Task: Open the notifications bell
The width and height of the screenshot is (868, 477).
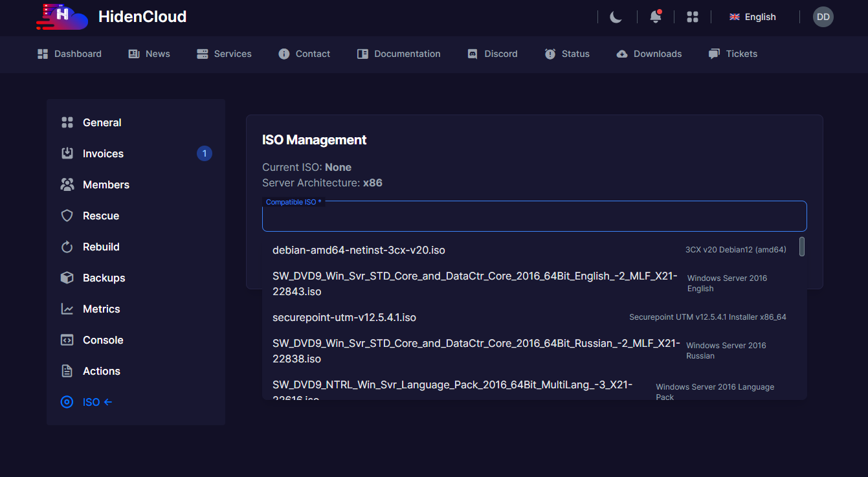Action: [x=655, y=17]
